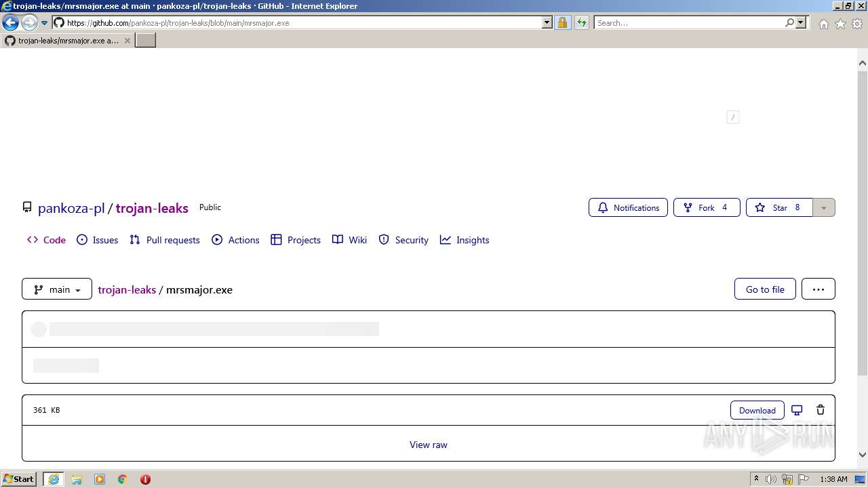
Task: Click the slash keyboard-shortcut search hint
Action: point(732,117)
